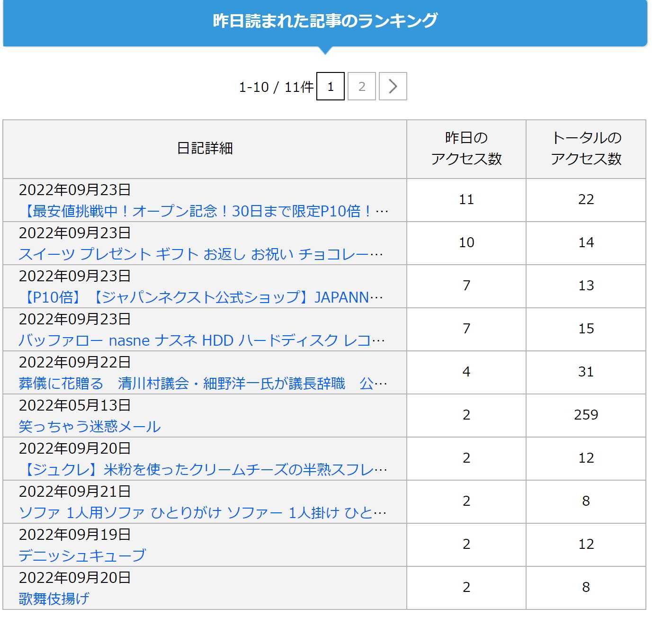Open the バッファロー nasne ナスネ article
The width and height of the screenshot is (653, 644).
(202, 340)
